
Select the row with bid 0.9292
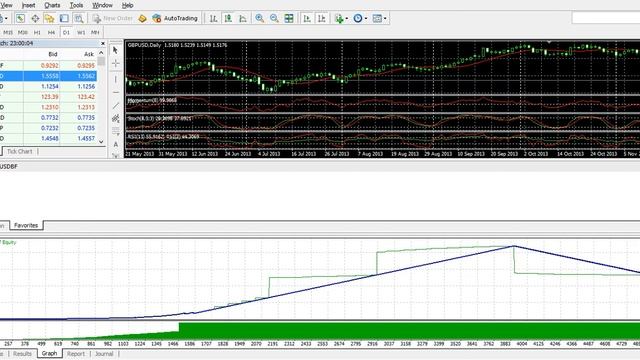click(48, 65)
